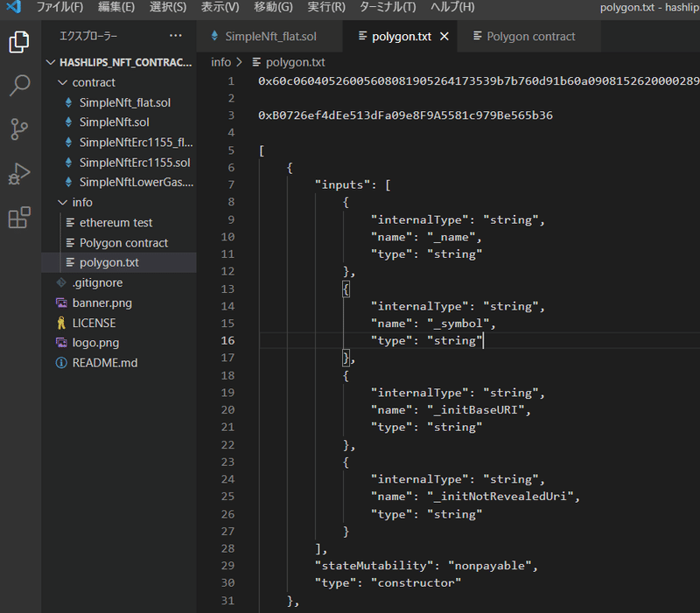Open 表示(V) menu
This screenshot has height=613, width=700.
(220, 7)
